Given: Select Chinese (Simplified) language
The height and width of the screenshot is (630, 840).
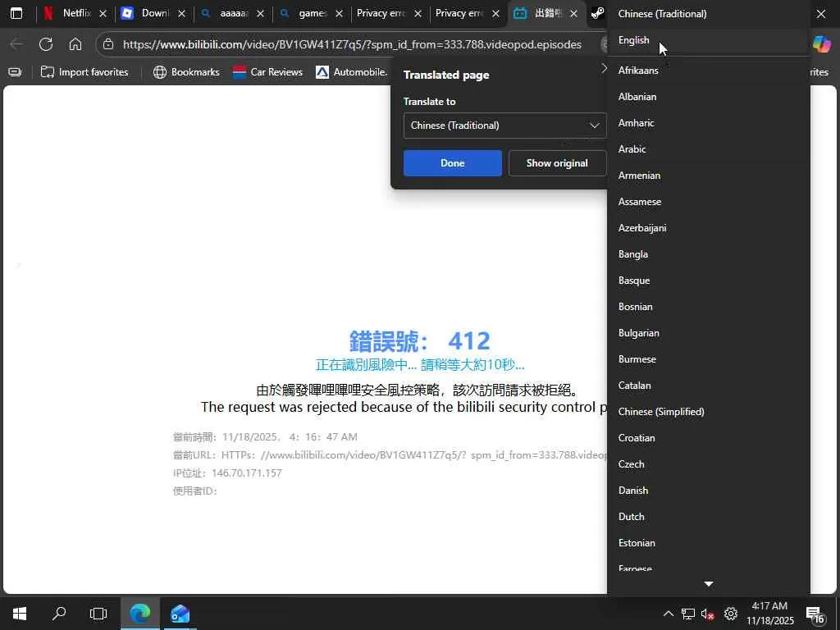Looking at the screenshot, I should coord(708,412).
